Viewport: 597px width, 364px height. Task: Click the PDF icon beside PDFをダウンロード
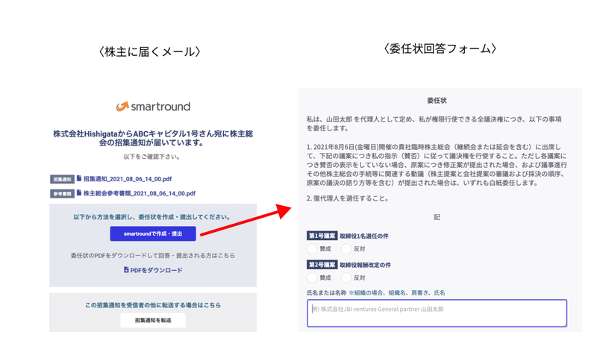[126, 269]
